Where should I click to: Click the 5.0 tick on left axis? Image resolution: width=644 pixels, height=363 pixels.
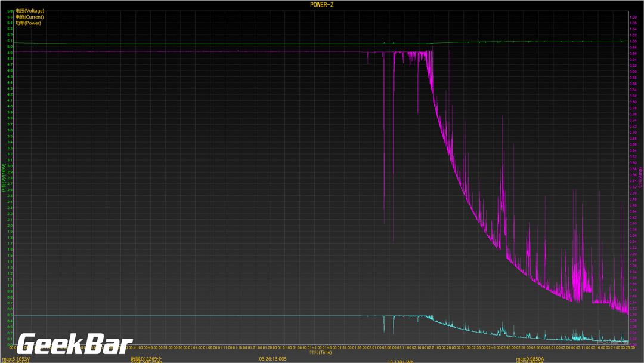click(10, 47)
